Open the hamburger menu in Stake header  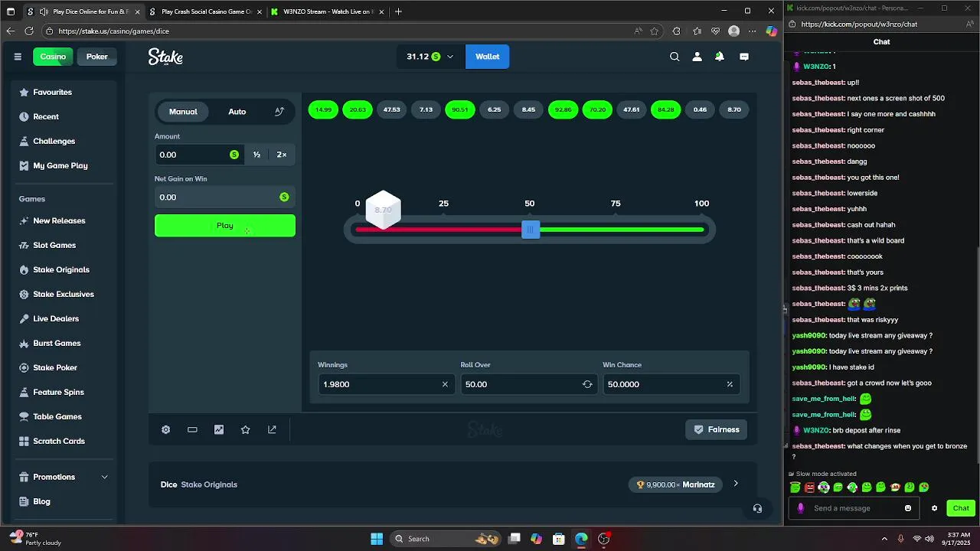18,57
